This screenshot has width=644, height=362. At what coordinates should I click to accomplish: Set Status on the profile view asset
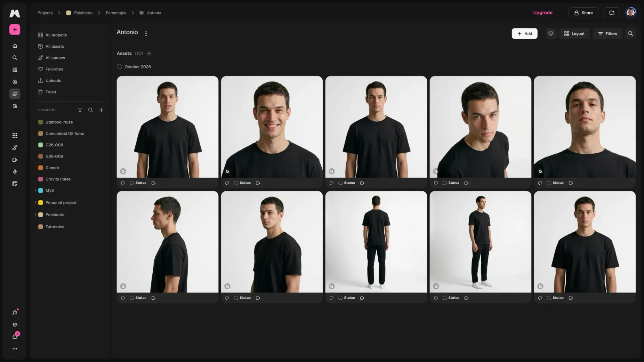(x=138, y=298)
